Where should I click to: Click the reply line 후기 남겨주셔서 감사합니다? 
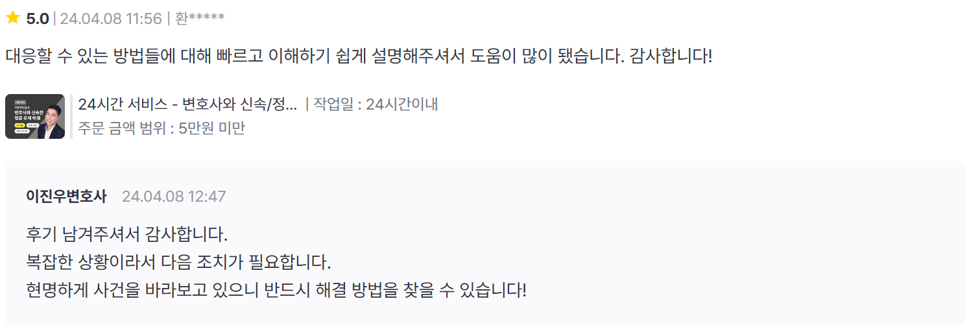pyautogui.click(x=127, y=234)
